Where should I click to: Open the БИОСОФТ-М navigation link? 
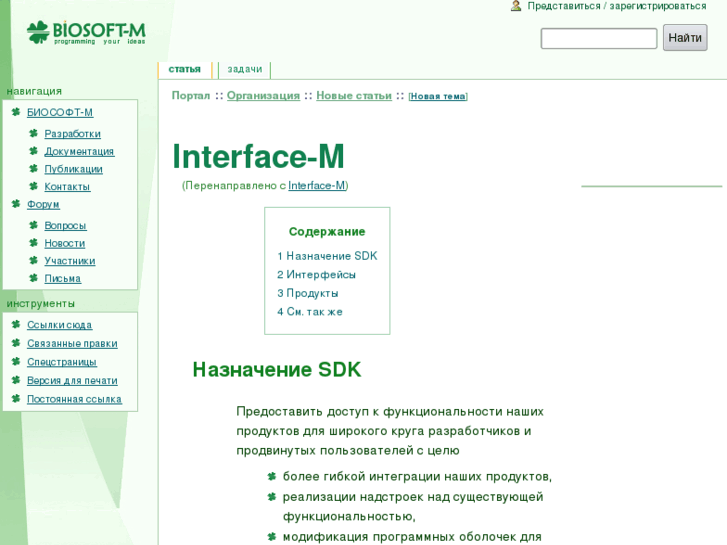coord(60,112)
